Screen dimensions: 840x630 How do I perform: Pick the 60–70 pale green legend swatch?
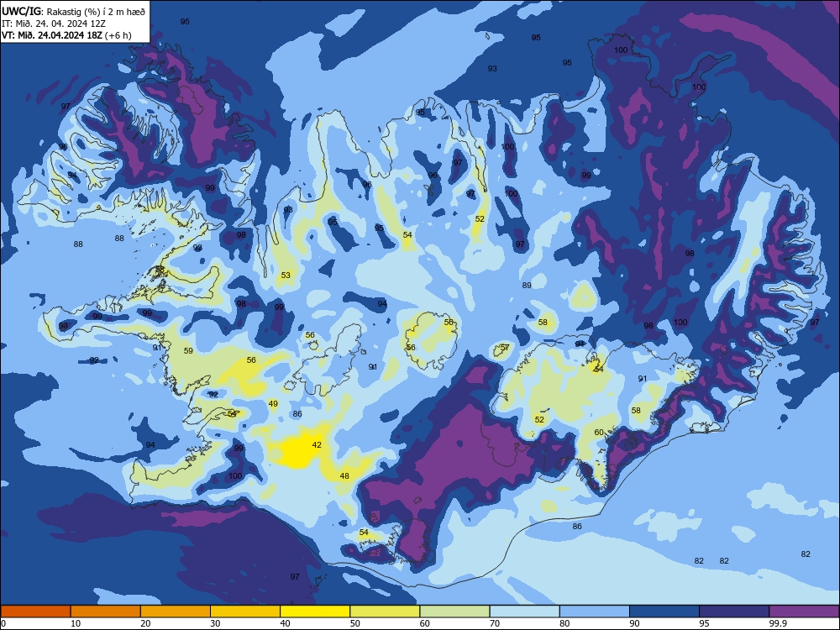[x=454, y=612]
